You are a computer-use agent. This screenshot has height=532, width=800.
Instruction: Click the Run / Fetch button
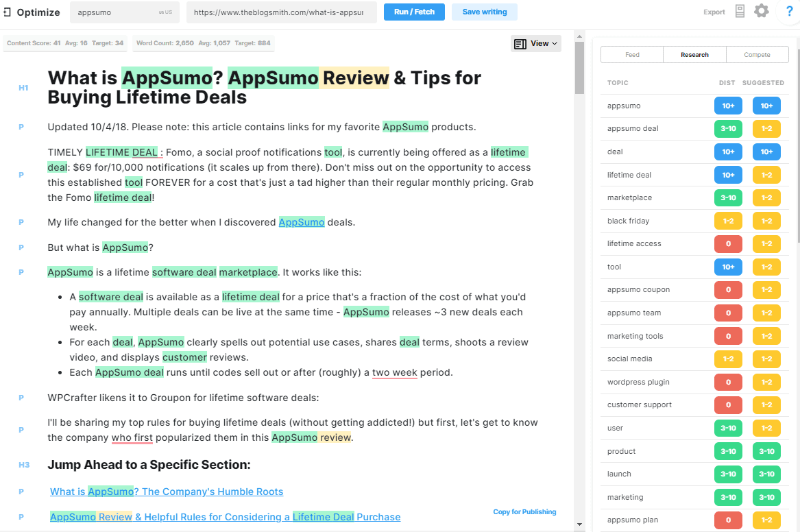click(414, 12)
